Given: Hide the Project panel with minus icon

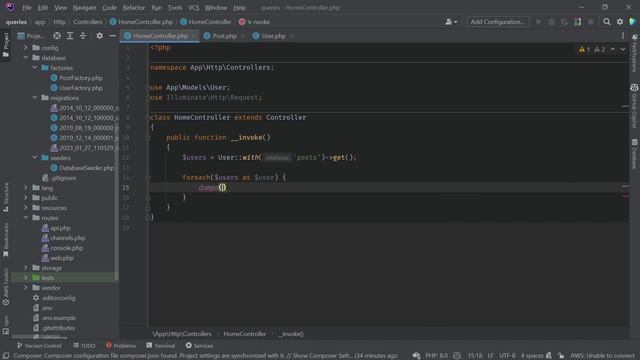Looking at the screenshot, I should [x=113, y=36].
